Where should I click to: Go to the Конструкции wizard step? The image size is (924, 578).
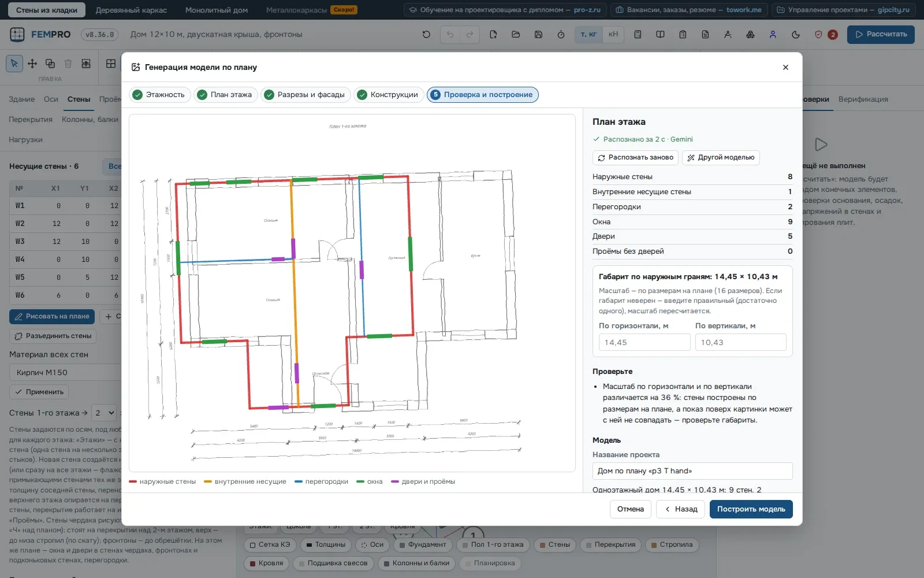click(x=389, y=95)
